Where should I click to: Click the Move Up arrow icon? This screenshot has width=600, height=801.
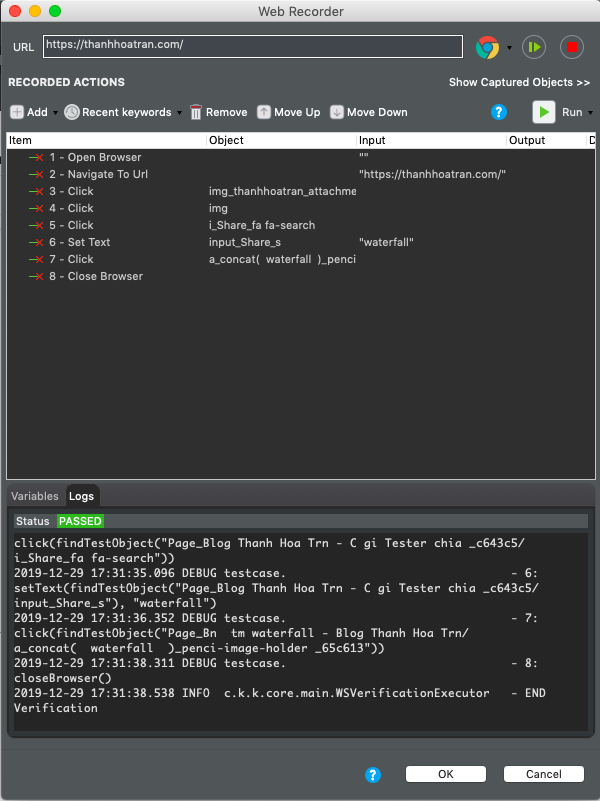[263, 112]
